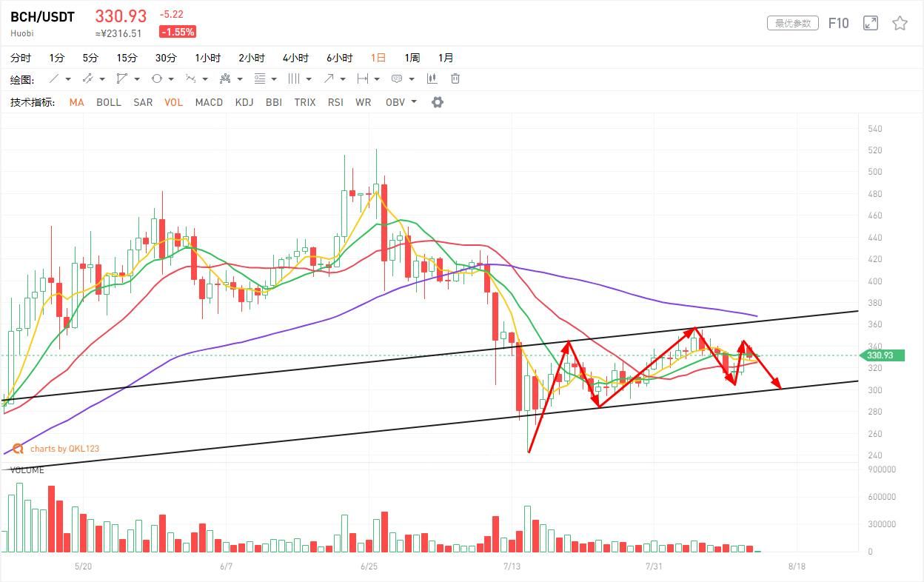Open the F10 info panel
The width and height of the screenshot is (924, 582).
[838, 24]
